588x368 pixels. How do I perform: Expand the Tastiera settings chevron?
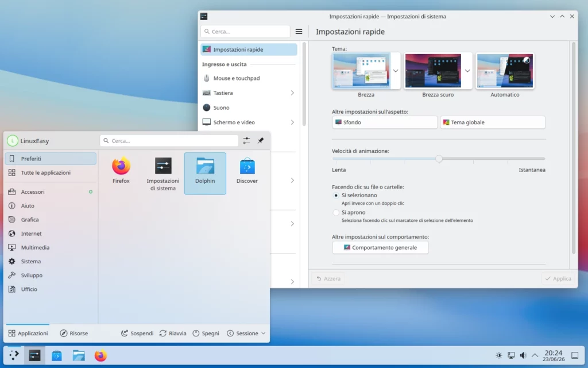(x=292, y=93)
